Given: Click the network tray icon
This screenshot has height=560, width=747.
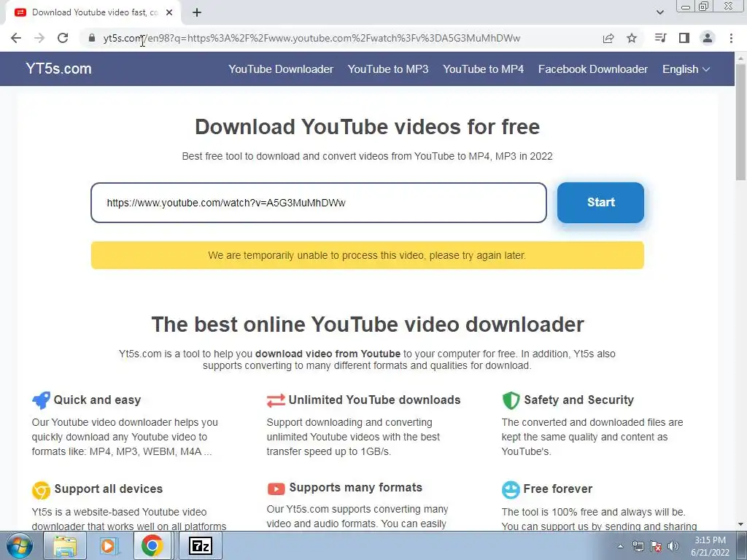Looking at the screenshot, I should tap(638, 546).
